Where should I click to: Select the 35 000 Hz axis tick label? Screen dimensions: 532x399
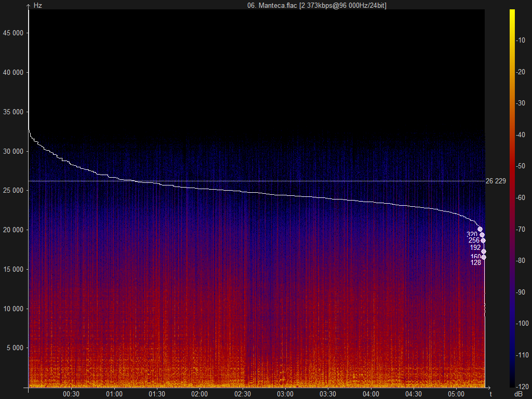point(13,112)
